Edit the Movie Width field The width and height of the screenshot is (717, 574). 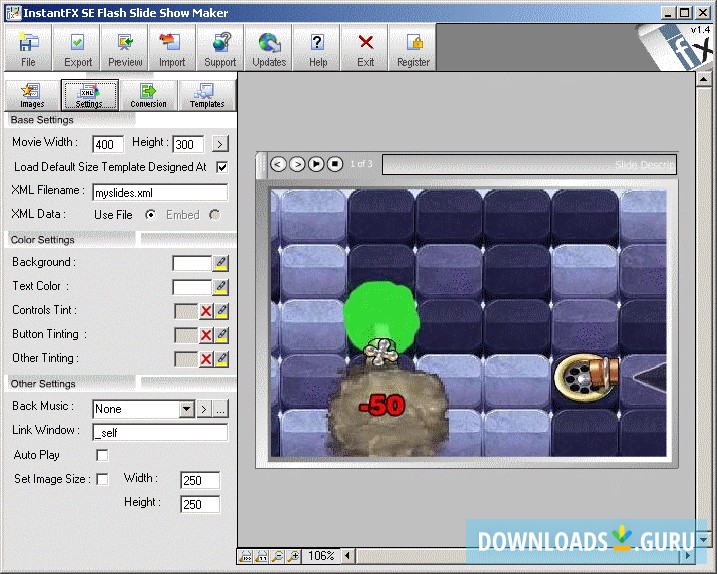(x=108, y=145)
